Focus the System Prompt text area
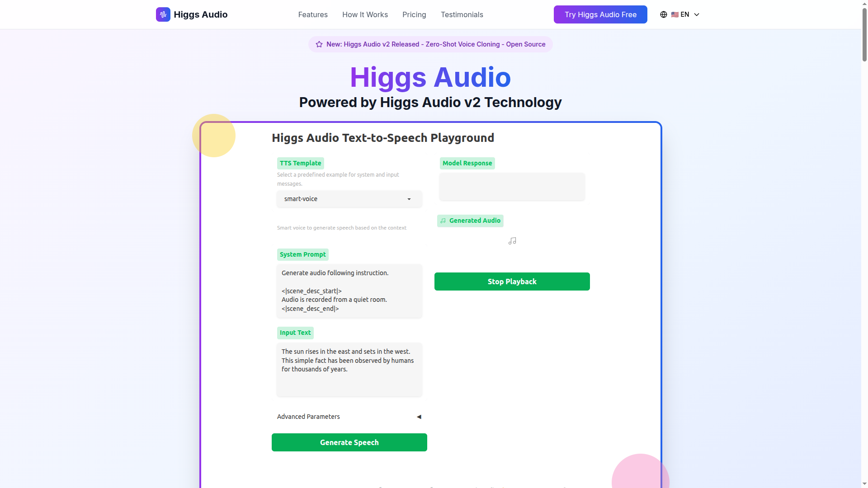868x488 pixels. [x=349, y=291]
